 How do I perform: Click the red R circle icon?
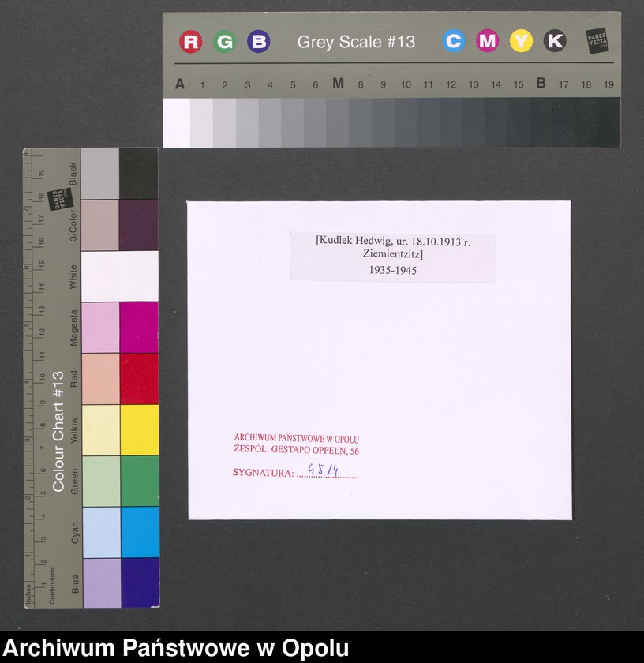[x=190, y=42]
